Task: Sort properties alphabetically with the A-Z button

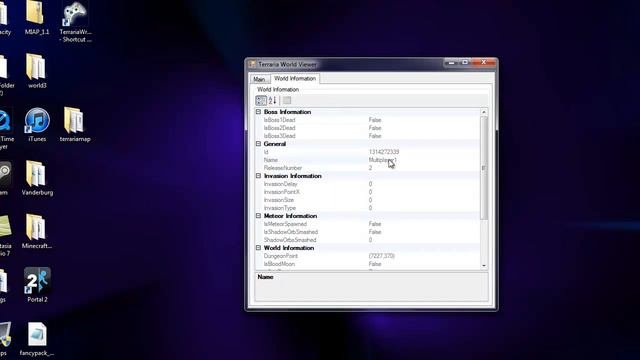Action: point(273,100)
